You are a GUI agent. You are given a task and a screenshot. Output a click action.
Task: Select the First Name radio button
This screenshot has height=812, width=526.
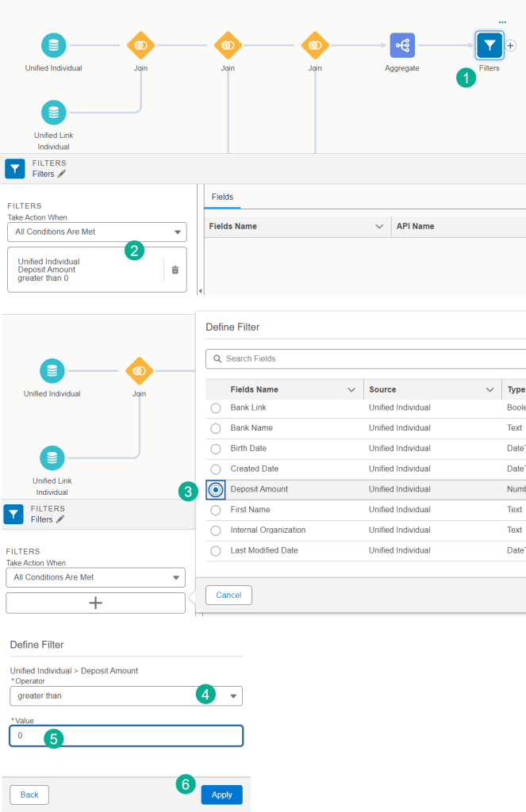click(x=215, y=510)
